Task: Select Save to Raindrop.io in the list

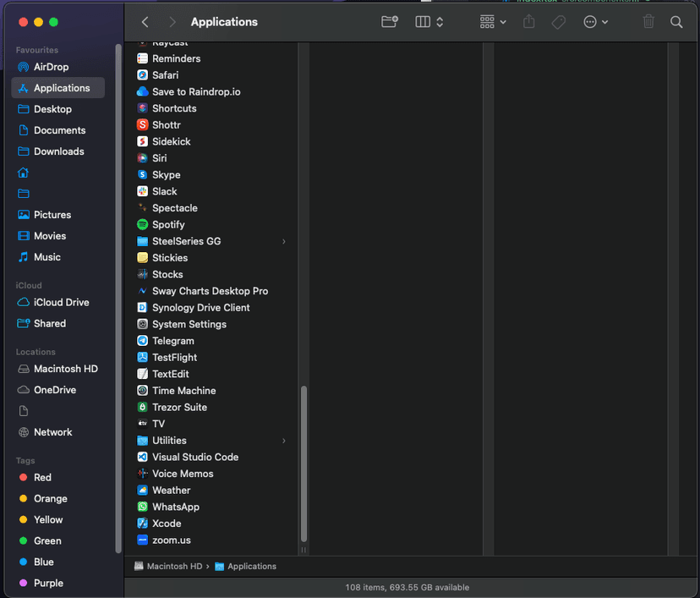Action: point(211,91)
